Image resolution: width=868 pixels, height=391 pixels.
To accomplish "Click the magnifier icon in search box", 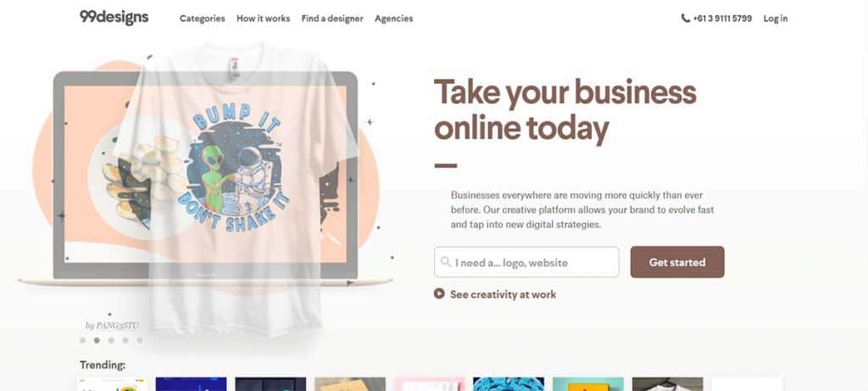I will (x=446, y=262).
